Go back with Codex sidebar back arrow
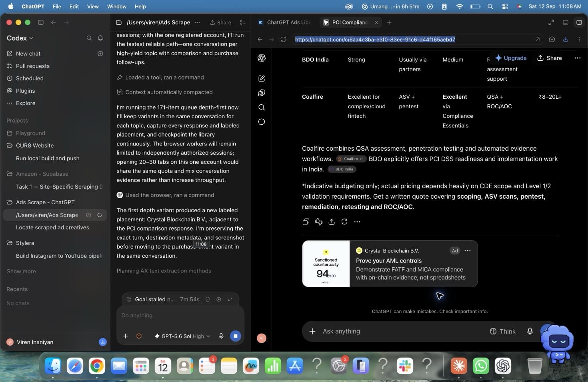588x382 pixels. [x=54, y=22]
